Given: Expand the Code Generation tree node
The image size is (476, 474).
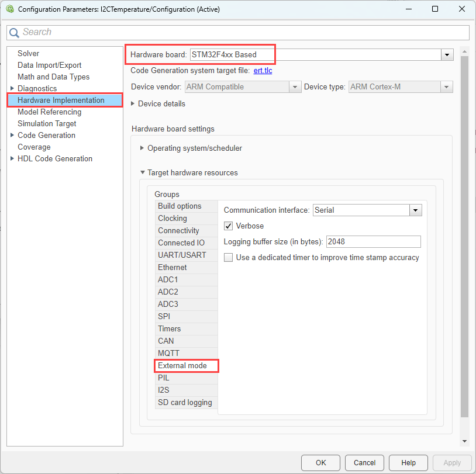Looking at the screenshot, I should coord(12,135).
